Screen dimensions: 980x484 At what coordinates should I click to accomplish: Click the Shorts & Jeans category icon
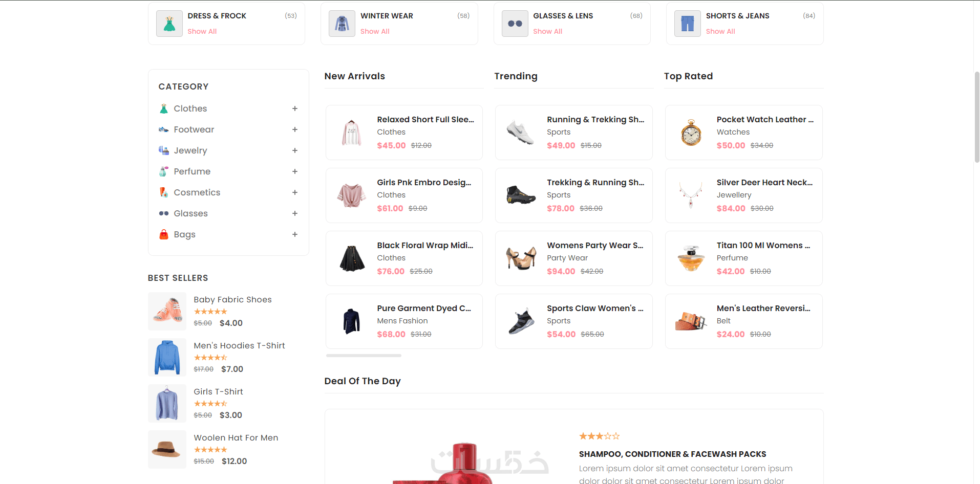tap(687, 24)
